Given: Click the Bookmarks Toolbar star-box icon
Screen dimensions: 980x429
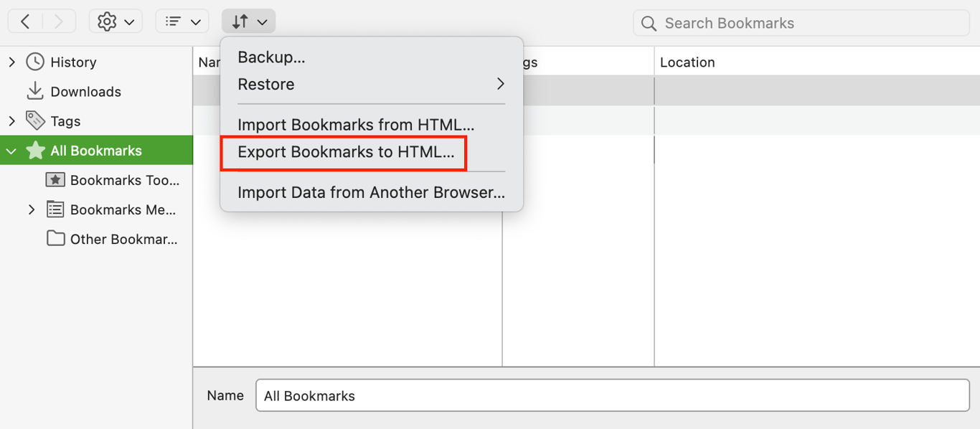Looking at the screenshot, I should click(56, 180).
